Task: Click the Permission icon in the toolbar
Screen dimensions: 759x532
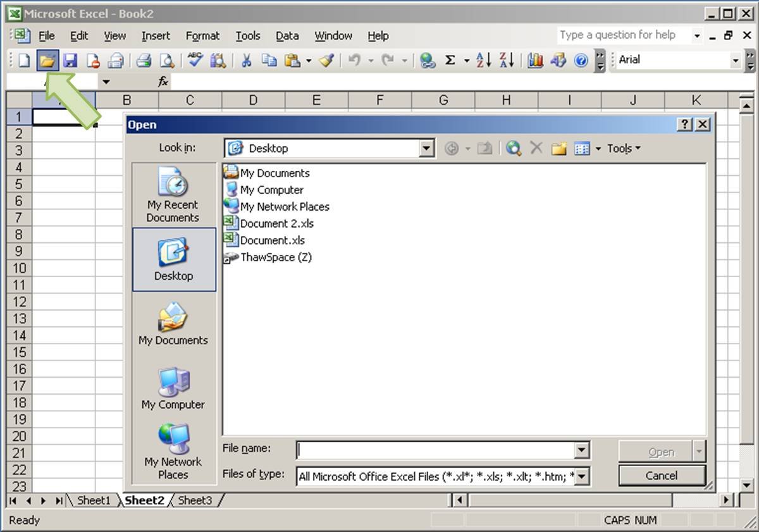Action: click(93, 60)
